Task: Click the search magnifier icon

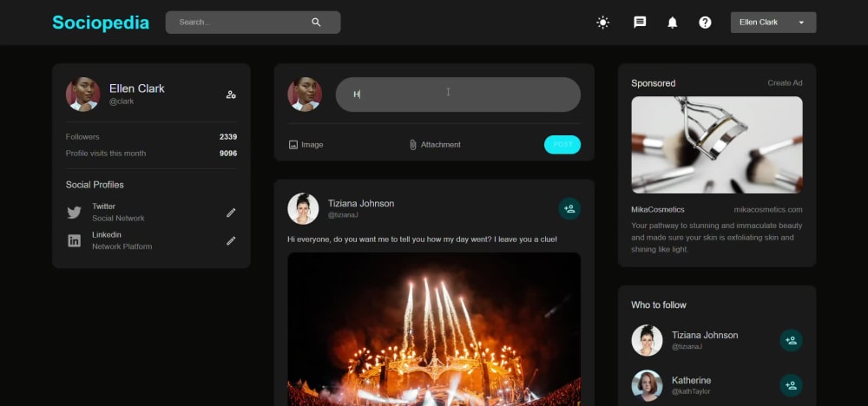Action: 316,23
